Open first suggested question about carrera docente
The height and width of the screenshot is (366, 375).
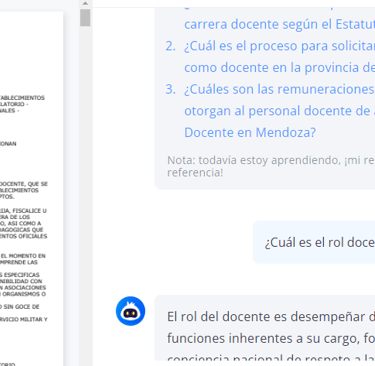click(279, 24)
